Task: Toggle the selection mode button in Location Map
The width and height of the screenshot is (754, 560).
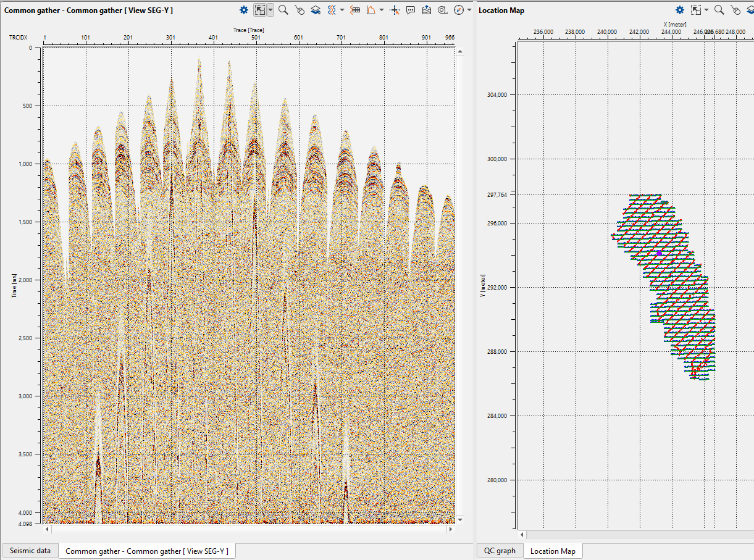Action: pos(697,10)
